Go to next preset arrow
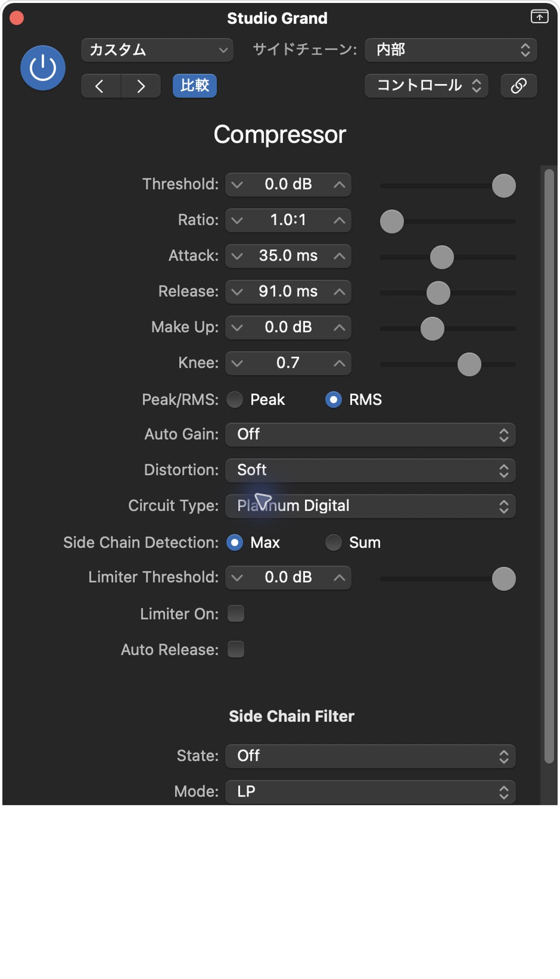Image resolution: width=560 pixels, height=979 pixels. click(141, 86)
